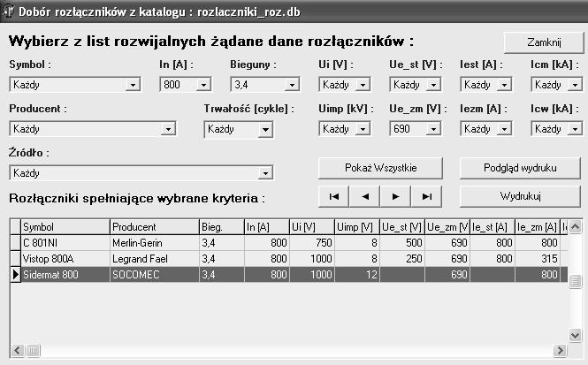Open the Icm [kA] dropdown
The width and height of the screenshot is (588, 365).
575,85
